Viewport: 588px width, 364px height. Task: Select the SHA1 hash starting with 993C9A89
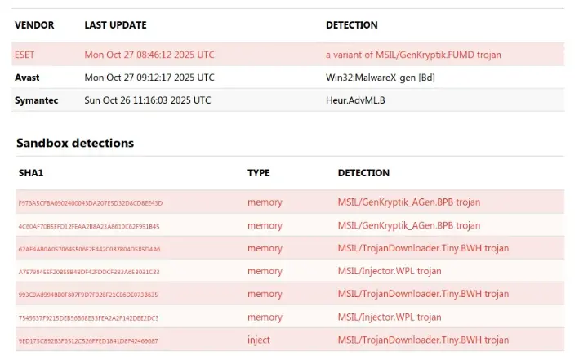click(87, 294)
